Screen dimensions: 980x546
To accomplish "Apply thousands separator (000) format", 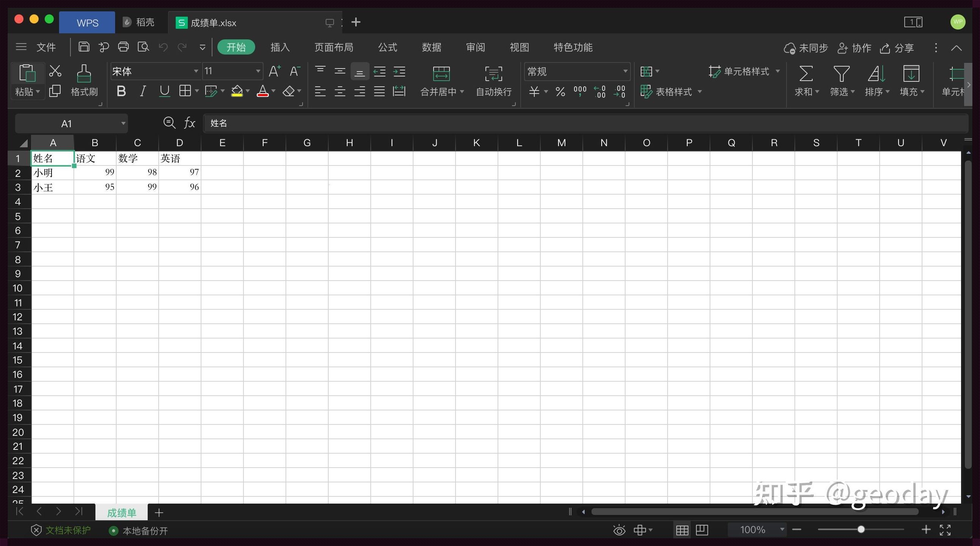I will (580, 92).
